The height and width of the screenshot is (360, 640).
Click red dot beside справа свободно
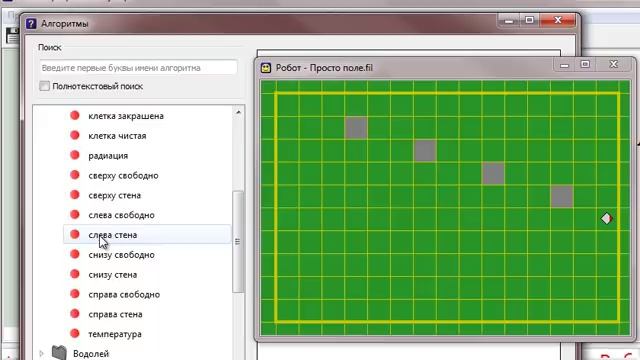pos(75,294)
